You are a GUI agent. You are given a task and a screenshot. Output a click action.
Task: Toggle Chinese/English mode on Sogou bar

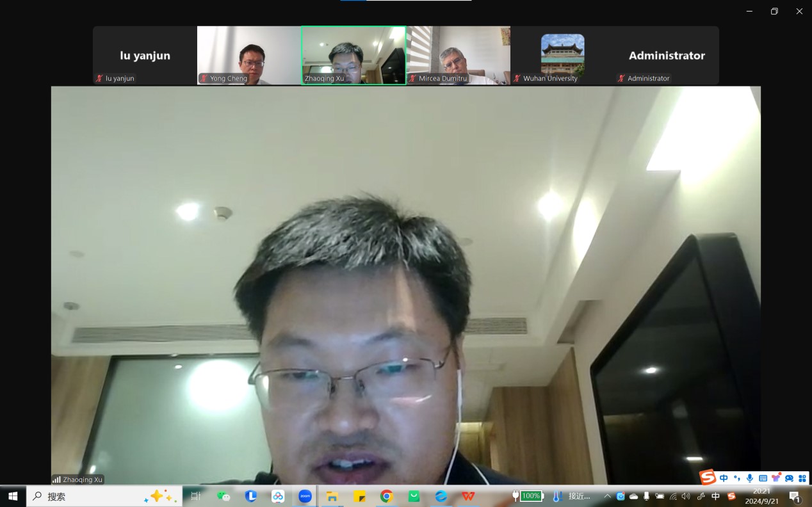point(724,478)
